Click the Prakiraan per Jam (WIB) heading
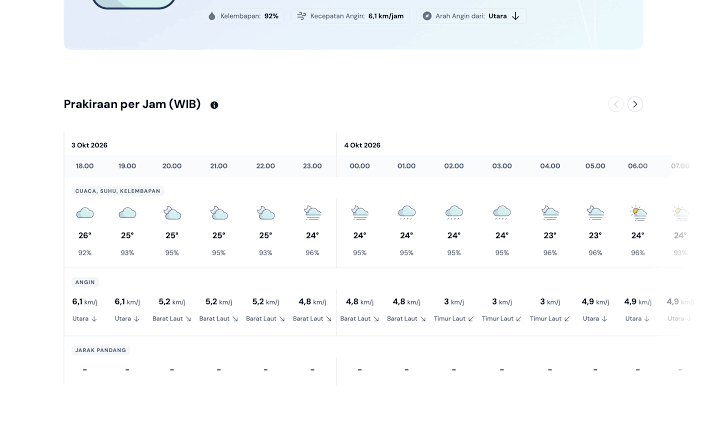726x422 pixels. [132, 104]
